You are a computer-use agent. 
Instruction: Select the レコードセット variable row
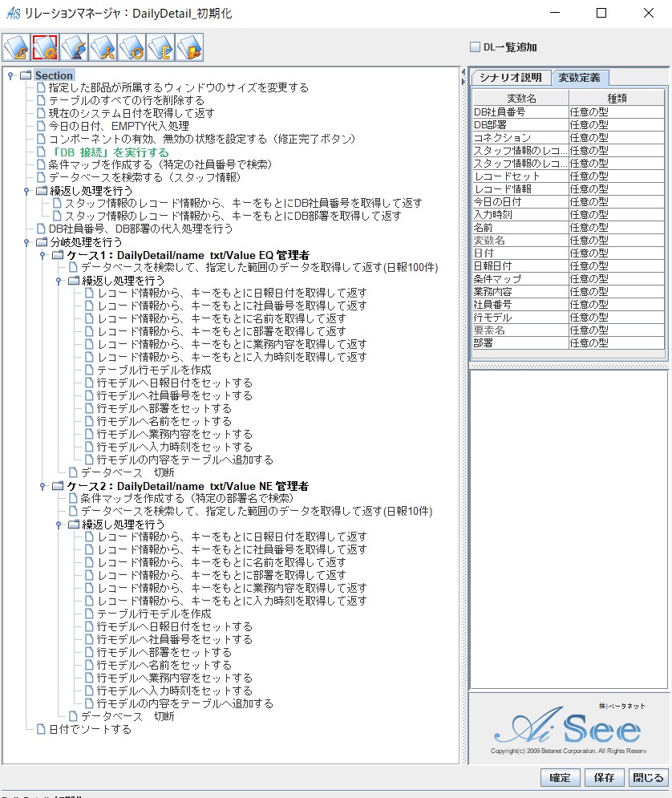[569, 176]
